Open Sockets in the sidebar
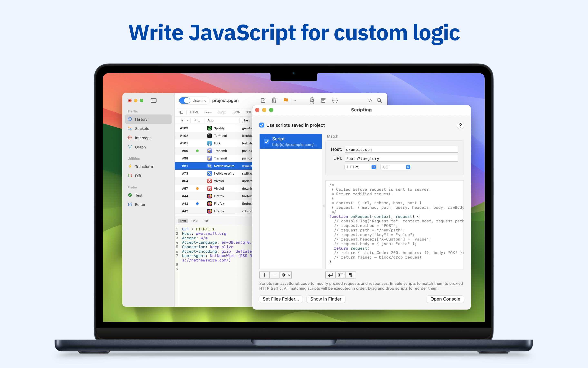 [x=148, y=129]
